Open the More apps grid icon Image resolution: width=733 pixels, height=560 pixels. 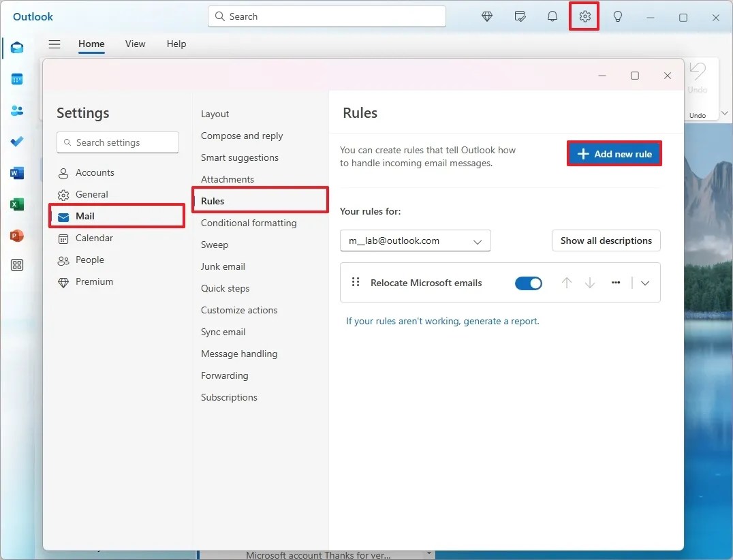click(16, 266)
